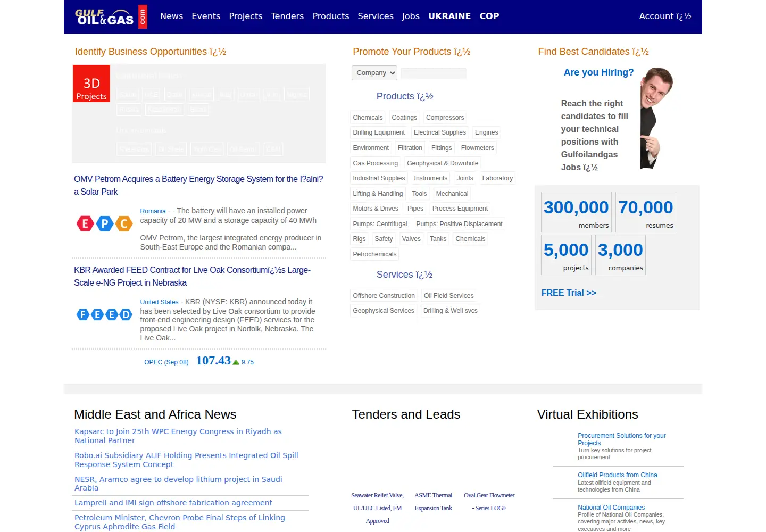766x532 pixels.
Task: Click the hiring man photo
Action: 657,118
